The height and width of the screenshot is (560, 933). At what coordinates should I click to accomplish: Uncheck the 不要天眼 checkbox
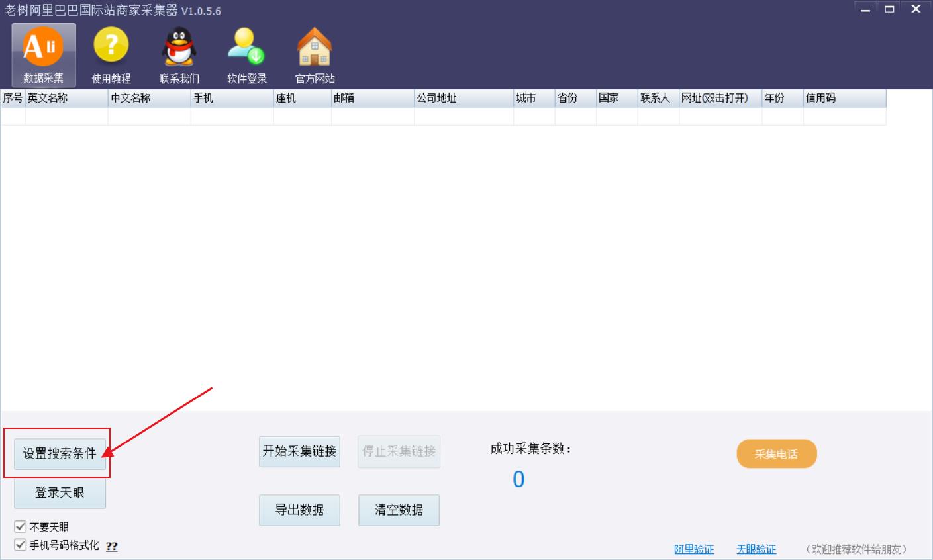(21, 527)
